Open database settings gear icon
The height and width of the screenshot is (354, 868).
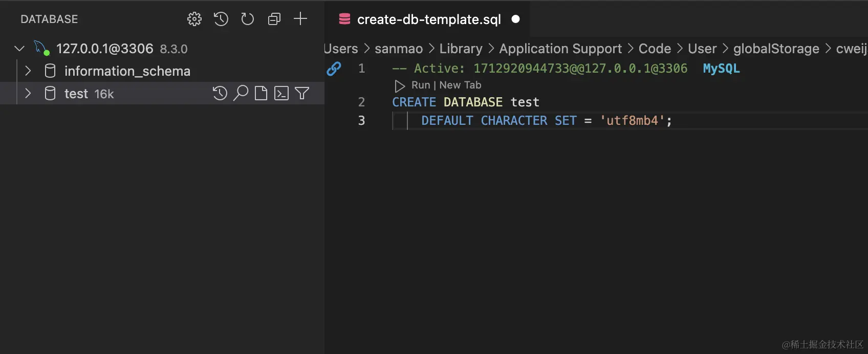(x=194, y=19)
